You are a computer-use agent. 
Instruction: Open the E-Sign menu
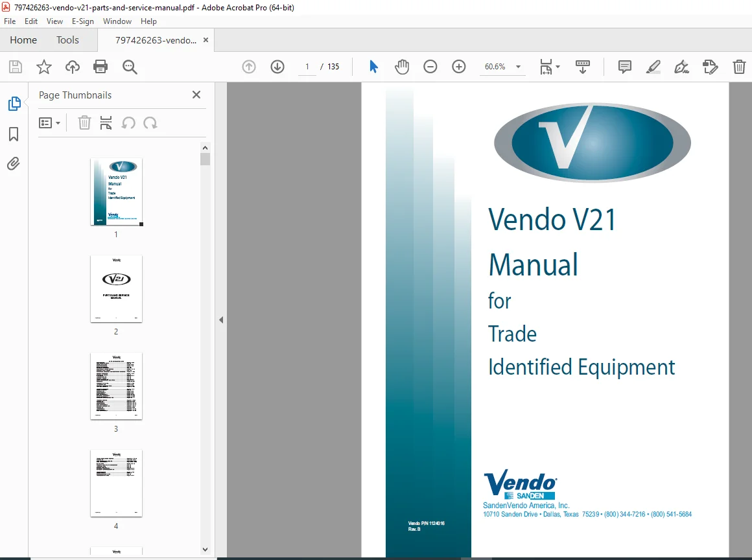pos(83,21)
